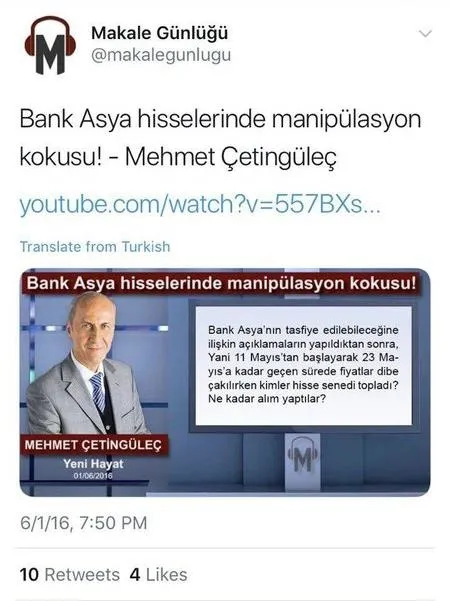
Task: Translate the tweet from Turkish
Action: click(x=95, y=246)
